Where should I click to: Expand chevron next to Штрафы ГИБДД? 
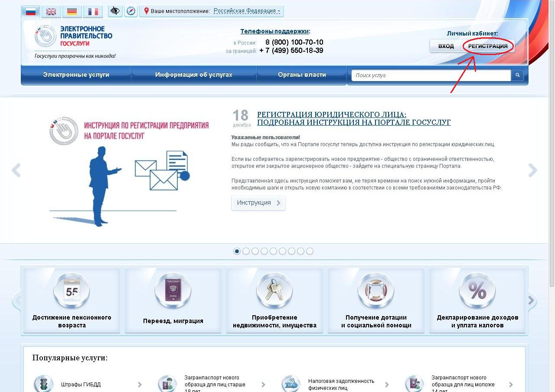pos(140,384)
